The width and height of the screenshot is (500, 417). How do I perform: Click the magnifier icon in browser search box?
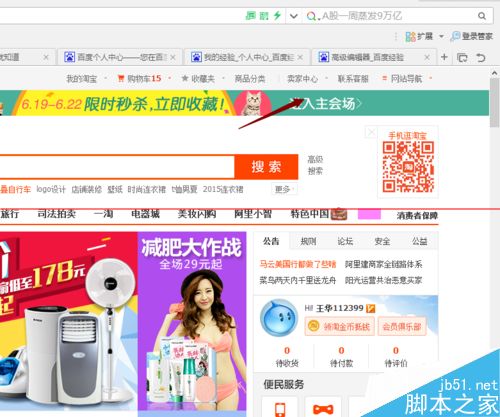point(482,16)
